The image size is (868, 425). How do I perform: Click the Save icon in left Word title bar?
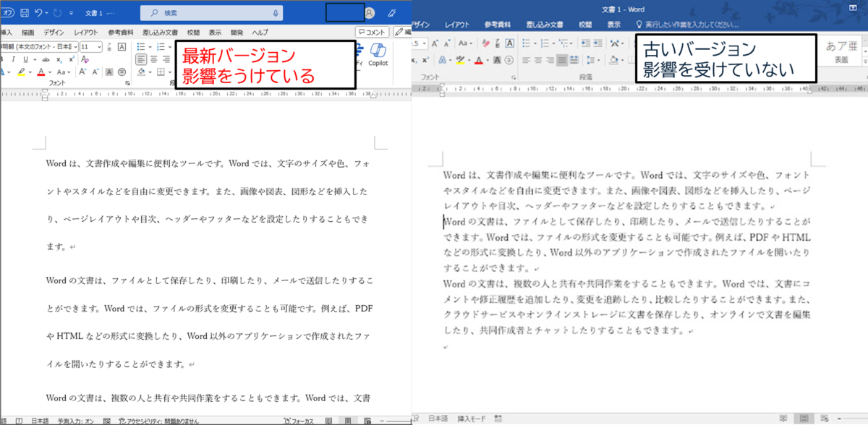click(25, 13)
